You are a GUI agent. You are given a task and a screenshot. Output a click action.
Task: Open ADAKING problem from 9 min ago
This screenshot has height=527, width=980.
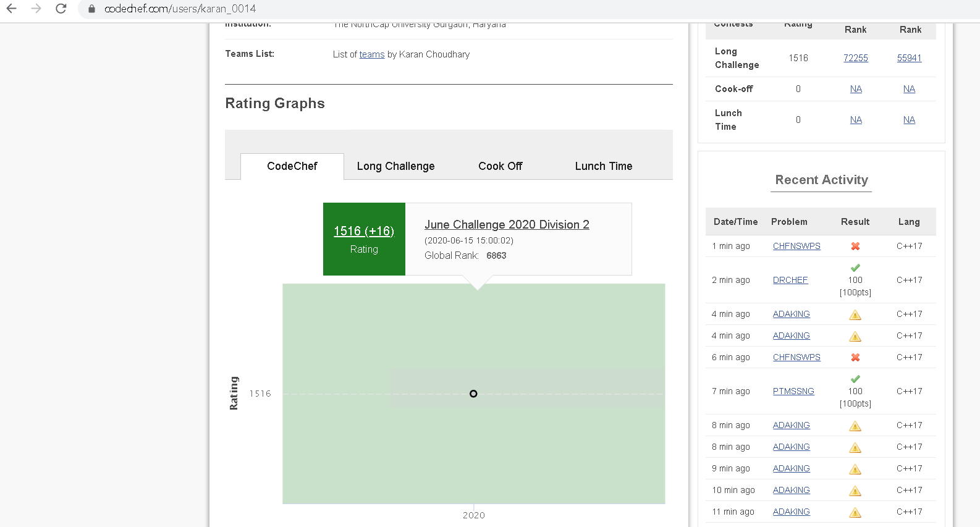[x=791, y=468]
